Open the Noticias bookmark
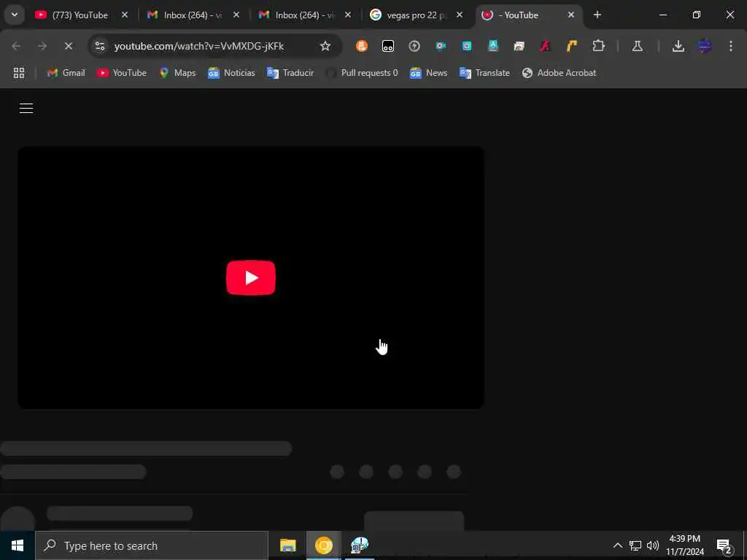 pyautogui.click(x=231, y=73)
